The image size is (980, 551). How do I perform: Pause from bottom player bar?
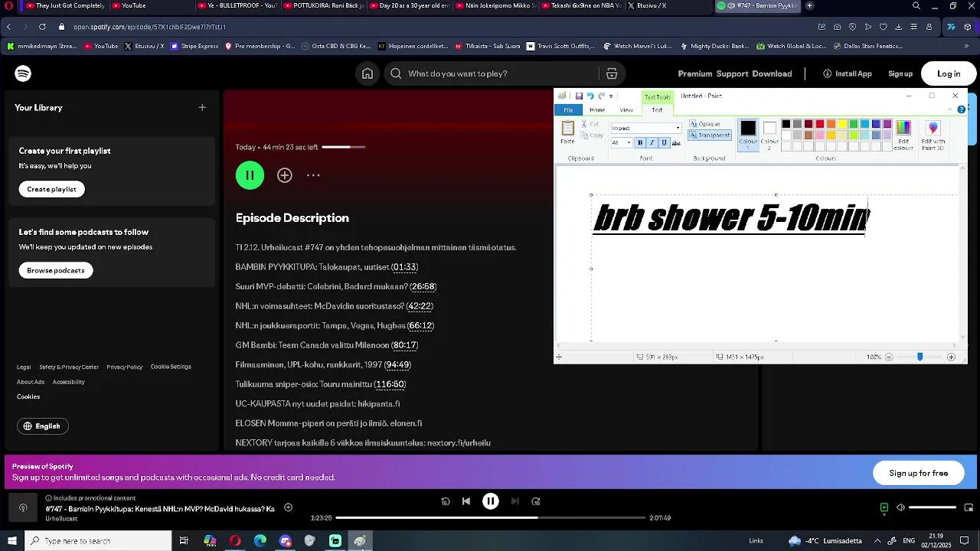coord(491,501)
